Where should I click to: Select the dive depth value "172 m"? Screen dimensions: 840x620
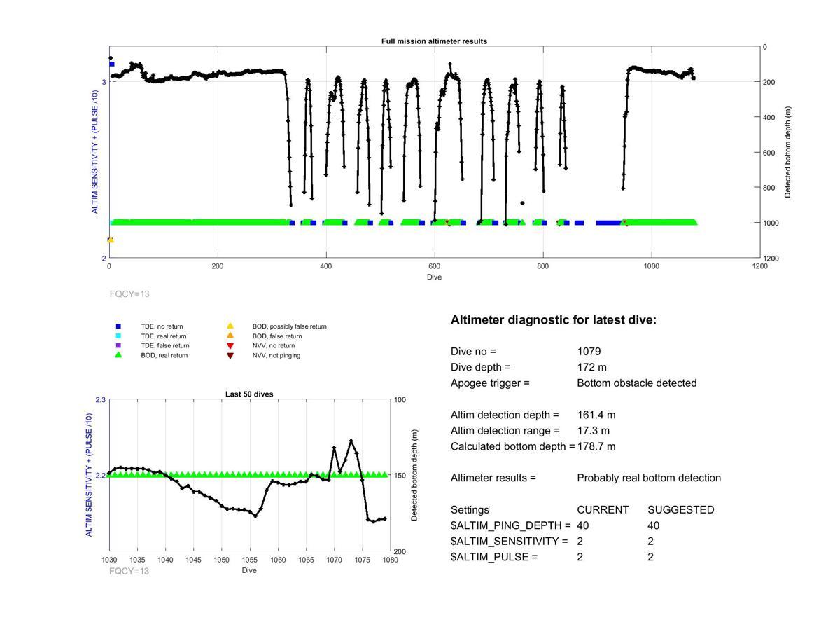tap(594, 367)
